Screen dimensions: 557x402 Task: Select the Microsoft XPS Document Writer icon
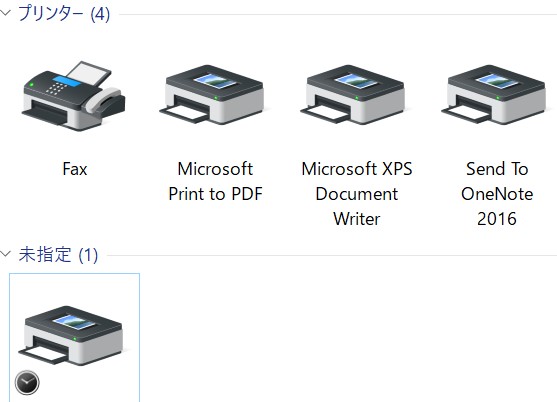pos(353,94)
